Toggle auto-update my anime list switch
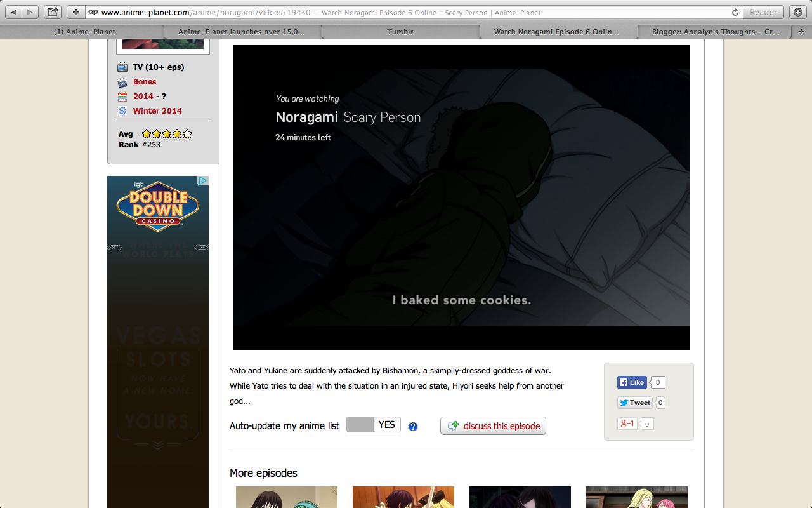Viewport: 812px width, 508px height. pyautogui.click(x=374, y=425)
